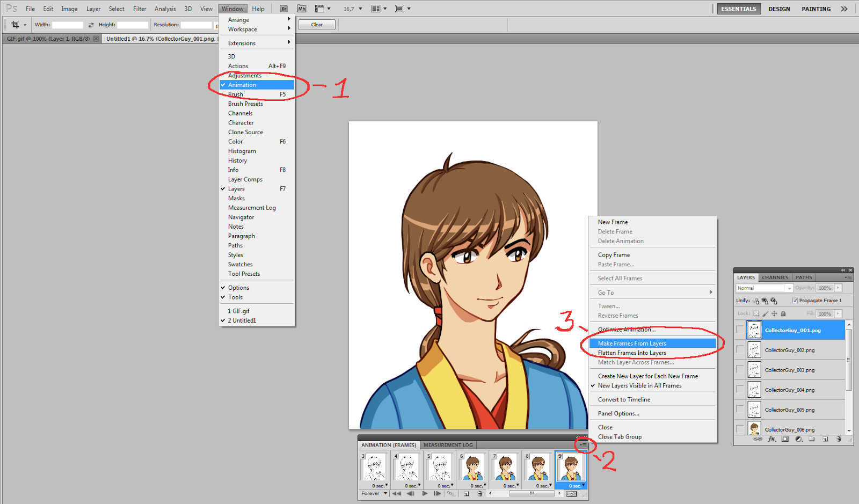Switch to the Channels tab
This screenshot has width=859, height=504.
(x=775, y=277)
